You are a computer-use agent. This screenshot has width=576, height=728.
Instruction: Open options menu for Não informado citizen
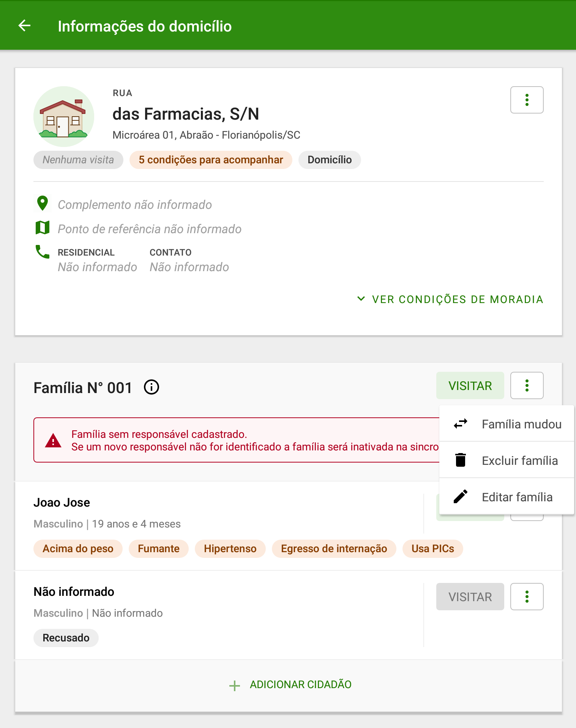527,597
